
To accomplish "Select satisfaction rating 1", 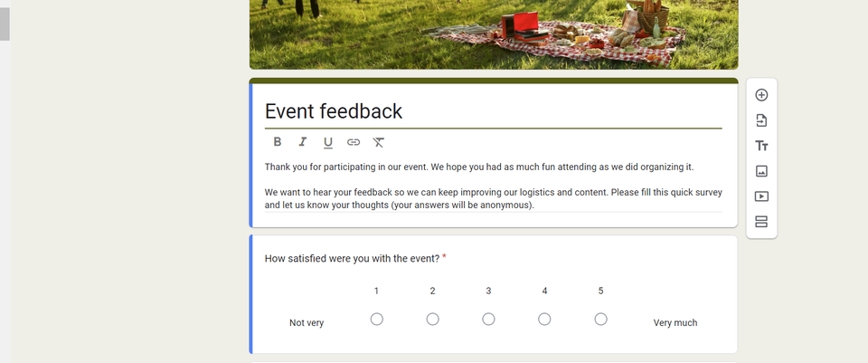I will [x=377, y=319].
